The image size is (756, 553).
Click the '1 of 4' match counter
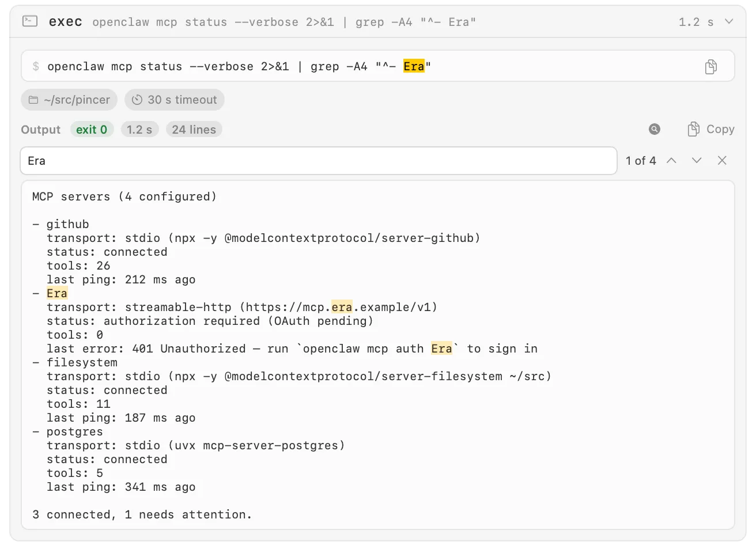[x=641, y=161]
